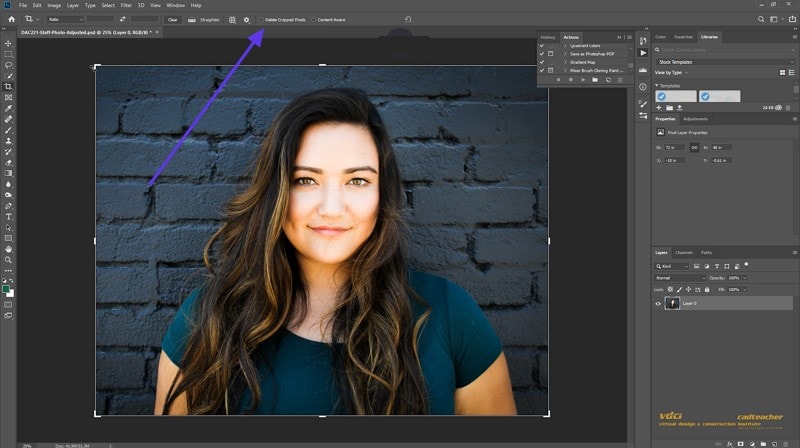This screenshot has height=448, width=800.
Task: Open the Normal blend mode dropdown
Action: pyautogui.click(x=680, y=278)
